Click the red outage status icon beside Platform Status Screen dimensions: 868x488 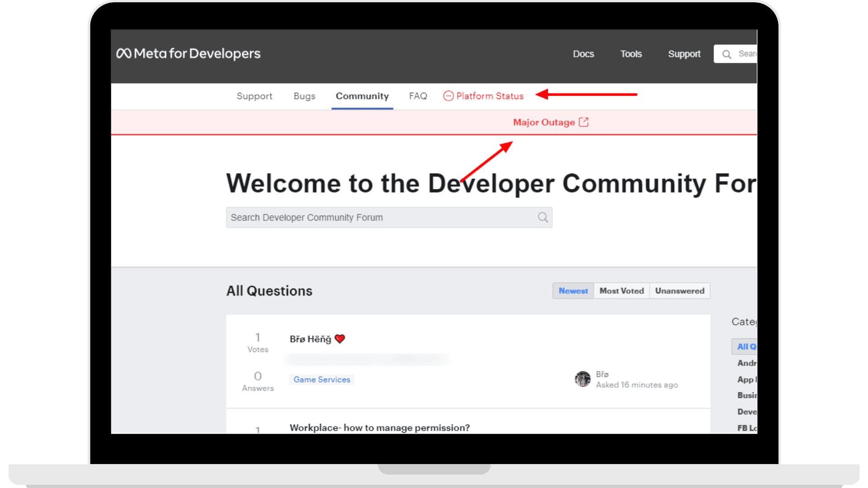click(x=448, y=96)
